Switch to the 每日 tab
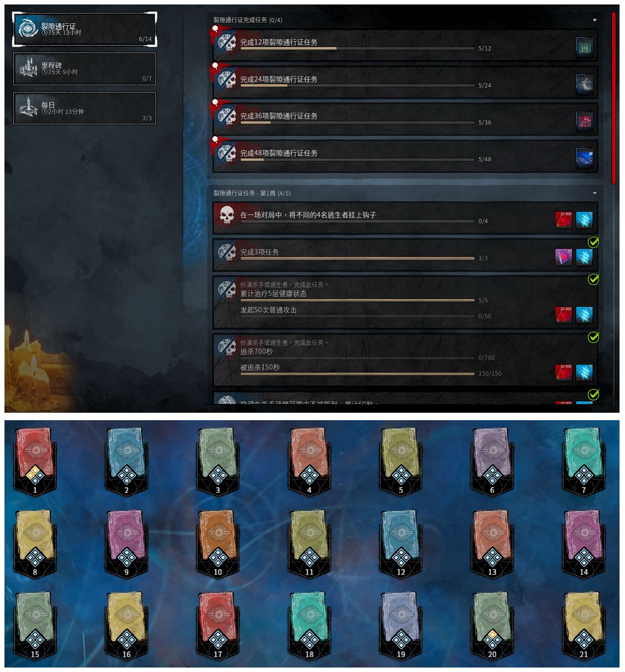 pyautogui.click(x=84, y=108)
